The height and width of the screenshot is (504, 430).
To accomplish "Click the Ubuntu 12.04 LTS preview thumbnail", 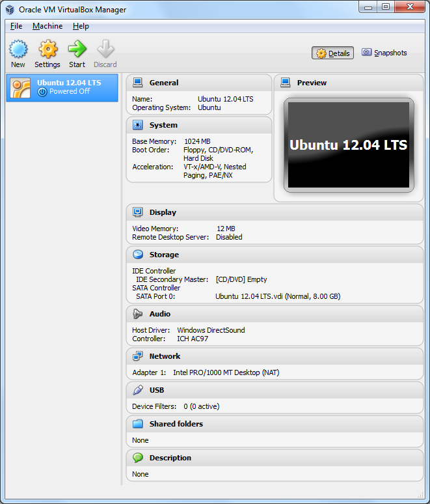I will [349, 145].
